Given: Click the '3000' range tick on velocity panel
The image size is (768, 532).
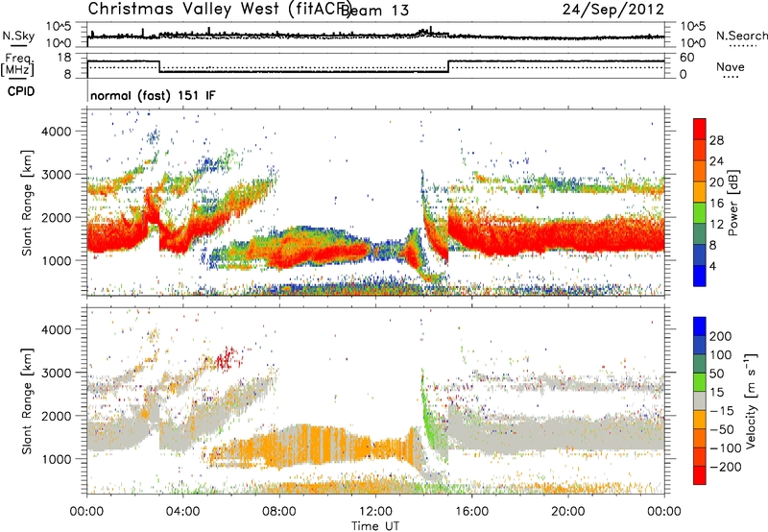Looking at the screenshot, I should (x=56, y=373).
